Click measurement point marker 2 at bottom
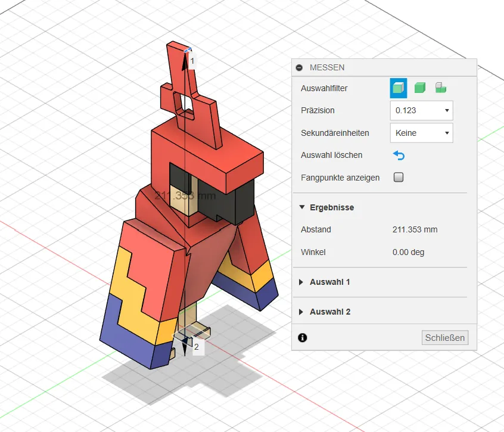Screen dimensions: 504x432 (x=197, y=347)
